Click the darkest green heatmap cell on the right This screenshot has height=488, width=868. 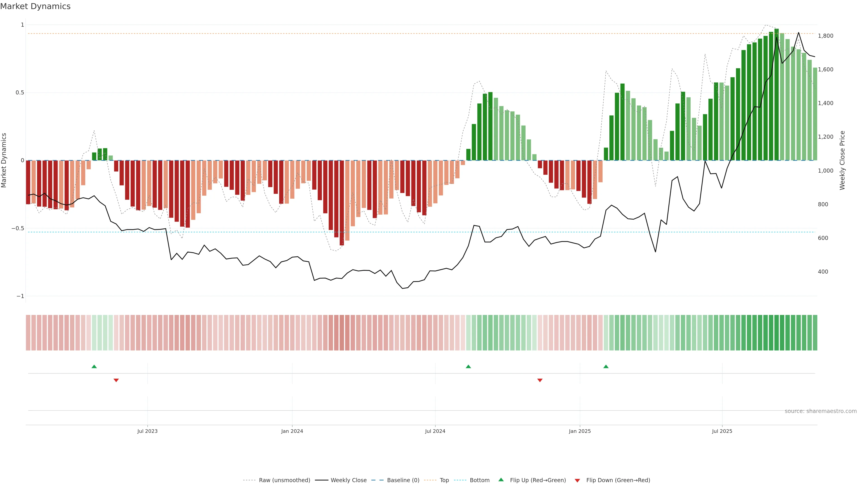(776, 333)
